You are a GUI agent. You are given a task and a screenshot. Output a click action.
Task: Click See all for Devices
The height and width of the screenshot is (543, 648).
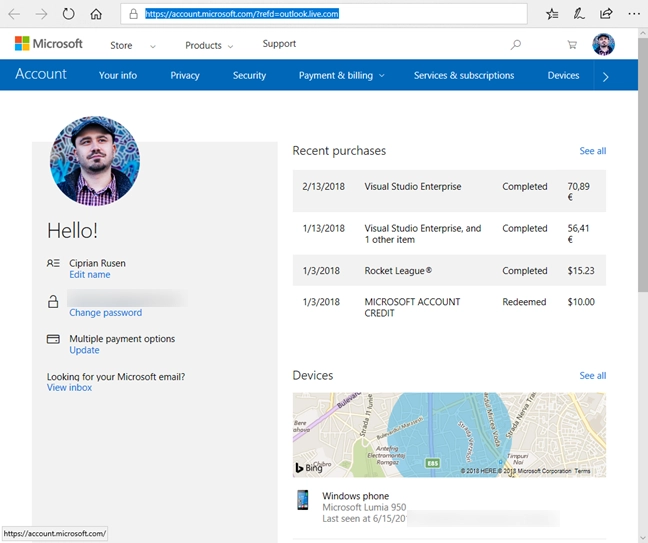(x=593, y=376)
